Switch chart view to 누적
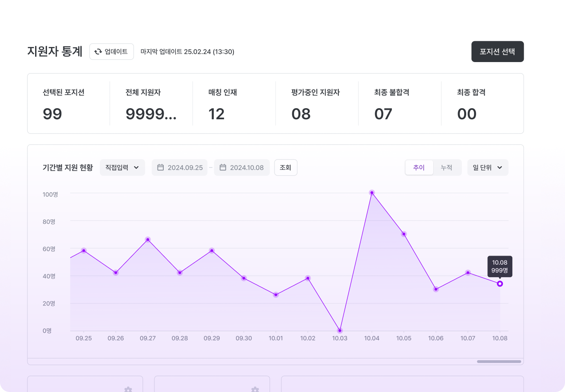 pyautogui.click(x=447, y=167)
